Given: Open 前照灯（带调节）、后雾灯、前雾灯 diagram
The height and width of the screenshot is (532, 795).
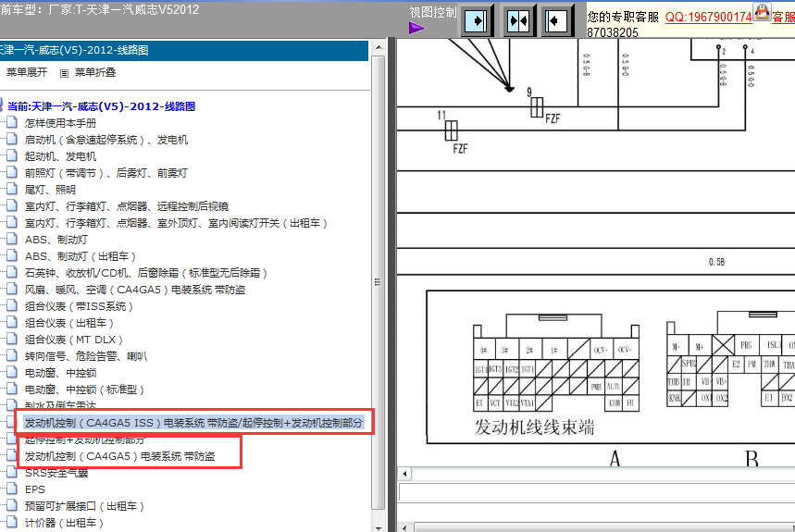Looking at the screenshot, I should (106, 173).
